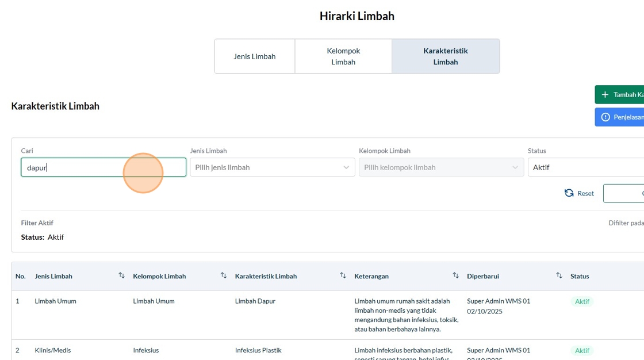Sort by Keterangan column arrows
Viewport: 644px width, 360px height.
click(455, 276)
